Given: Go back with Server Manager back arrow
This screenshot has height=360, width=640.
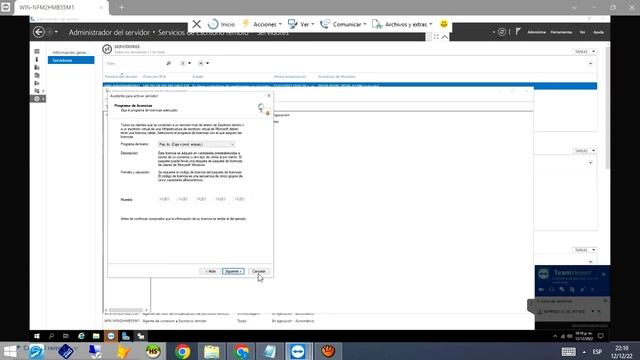Looking at the screenshot, I should coord(39,32).
